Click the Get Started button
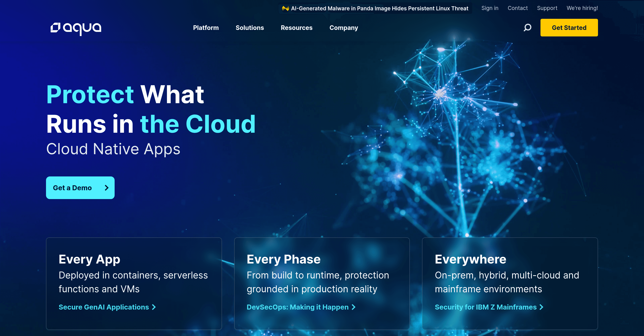The height and width of the screenshot is (336, 644). click(x=569, y=27)
